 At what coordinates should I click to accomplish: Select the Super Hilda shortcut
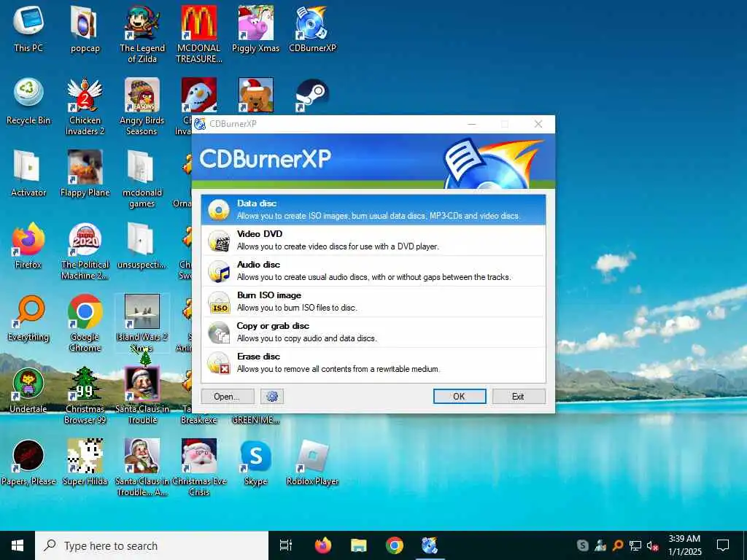pos(85,462)
